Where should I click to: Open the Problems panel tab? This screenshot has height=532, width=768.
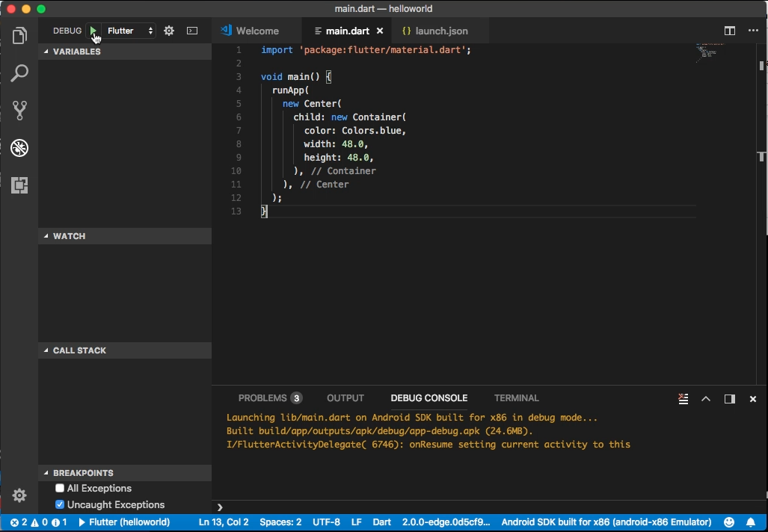pyautogui.click(x=270, y=398)
